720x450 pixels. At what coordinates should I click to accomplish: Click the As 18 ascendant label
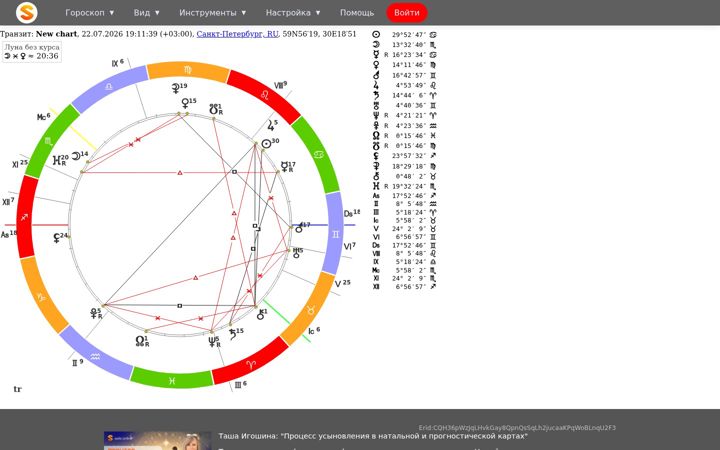pos(9,234)
